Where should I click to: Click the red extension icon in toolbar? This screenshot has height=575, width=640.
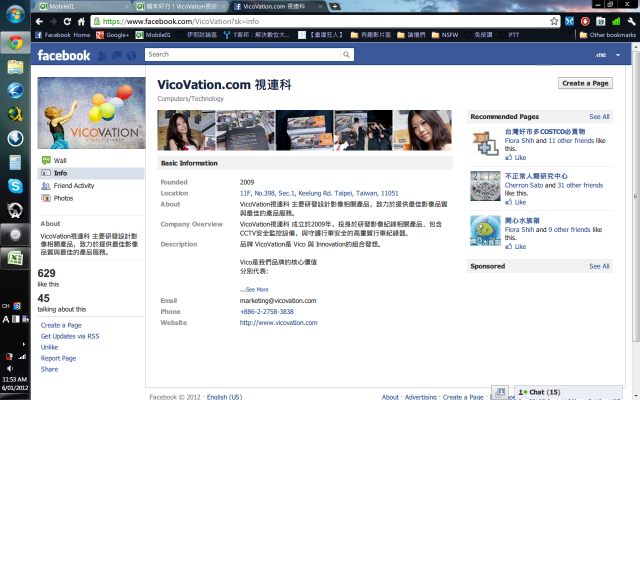(x=585, y=21)
